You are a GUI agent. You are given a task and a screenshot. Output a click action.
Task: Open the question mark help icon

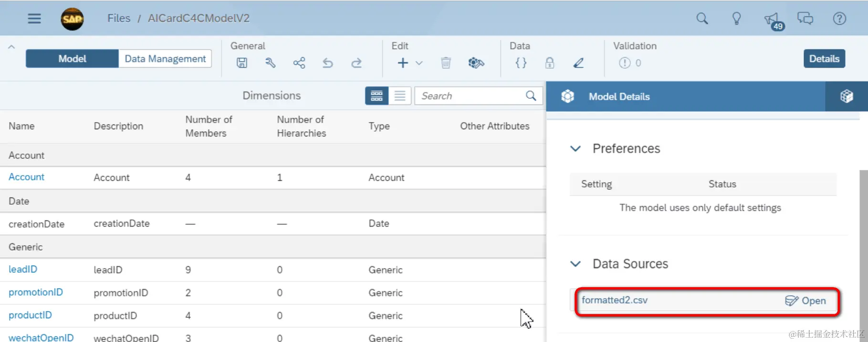[x=839, y=19]
